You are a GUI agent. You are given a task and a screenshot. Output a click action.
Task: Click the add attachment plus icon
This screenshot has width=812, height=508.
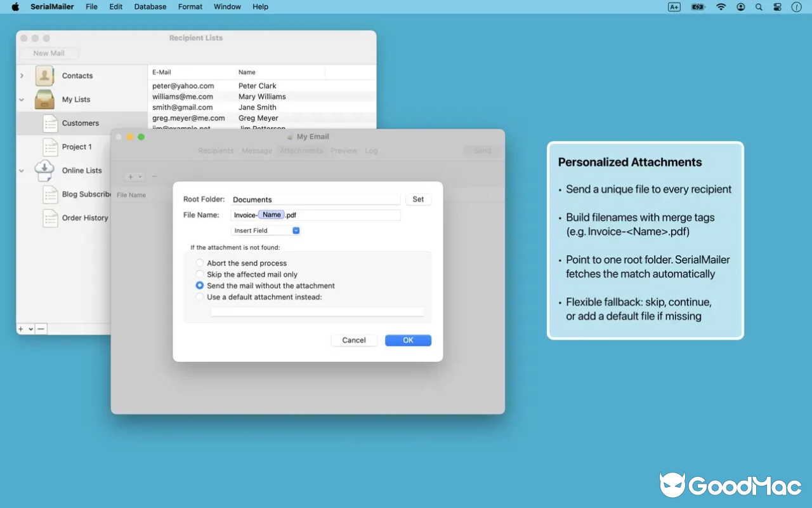(131, 177)
